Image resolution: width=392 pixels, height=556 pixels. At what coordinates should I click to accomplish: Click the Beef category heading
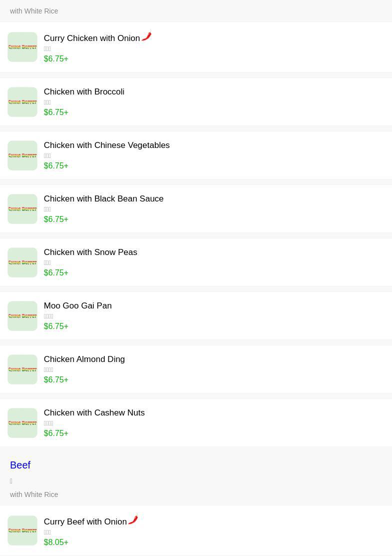pos(20,465)
